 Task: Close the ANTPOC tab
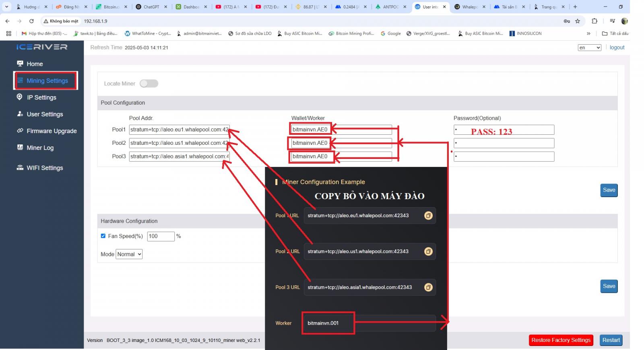(x=405, y=7)
